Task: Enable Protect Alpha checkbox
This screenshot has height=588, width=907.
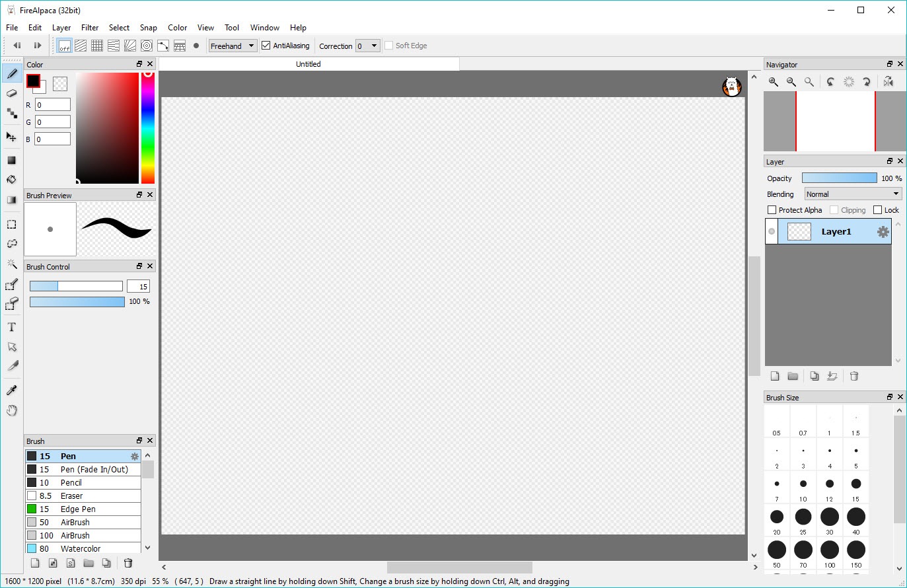Action: 772,210
